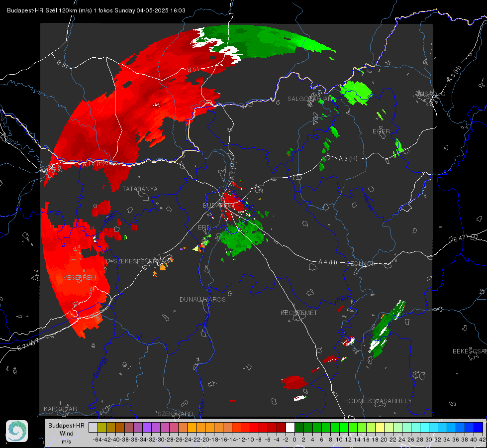The image size is (487, 448).
Task: Click the 'A 3 (H)' label near Eger
Action: point(348,159)
